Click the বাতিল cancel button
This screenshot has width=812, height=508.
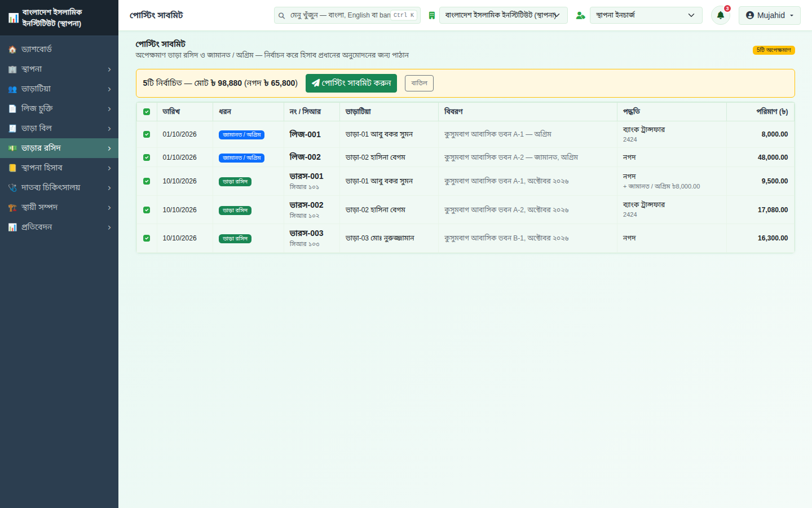click(x=419, y=83)
